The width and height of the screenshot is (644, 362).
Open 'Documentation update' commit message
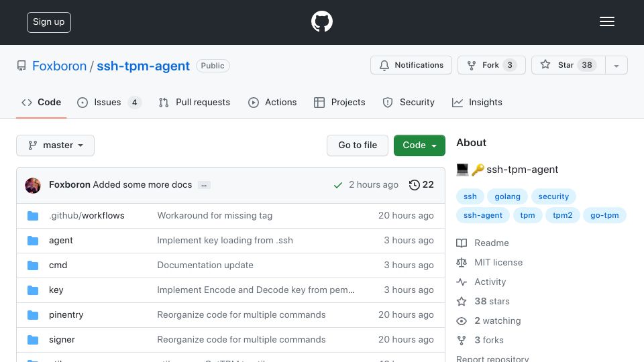point(205,265)
